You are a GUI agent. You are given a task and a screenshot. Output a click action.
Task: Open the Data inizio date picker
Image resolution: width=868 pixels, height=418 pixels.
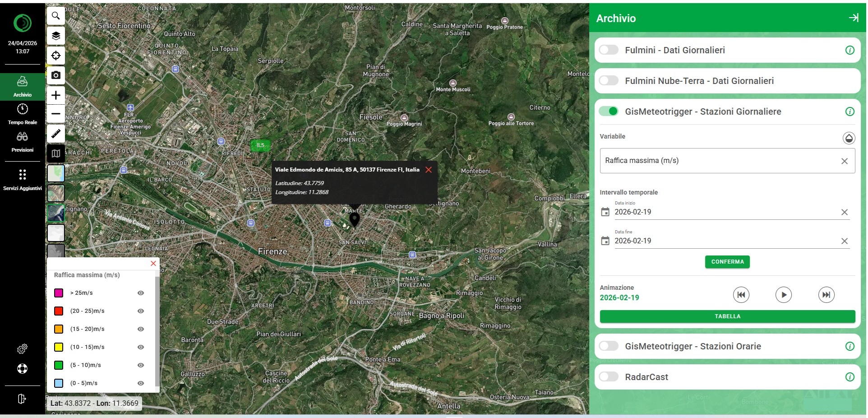[x=605, y=212]
